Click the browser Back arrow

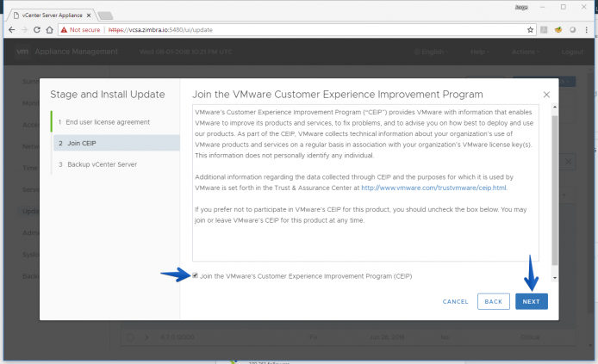click(12, 30)
